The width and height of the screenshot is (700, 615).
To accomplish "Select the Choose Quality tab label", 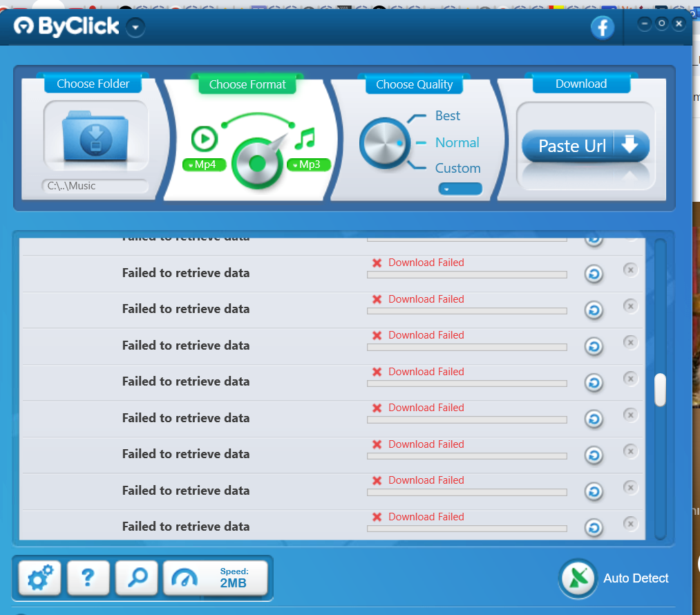I will [x=415, y=84].
